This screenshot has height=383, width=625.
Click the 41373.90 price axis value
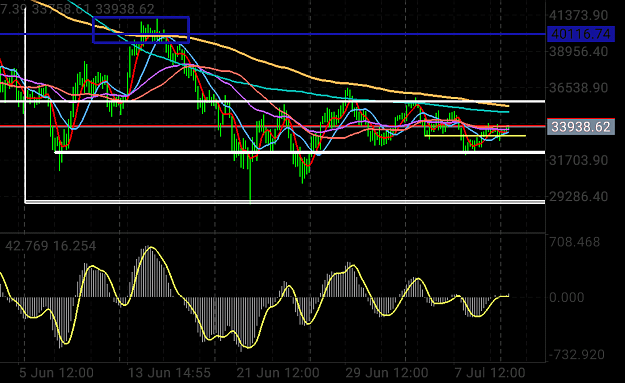(x=579, y=16)
